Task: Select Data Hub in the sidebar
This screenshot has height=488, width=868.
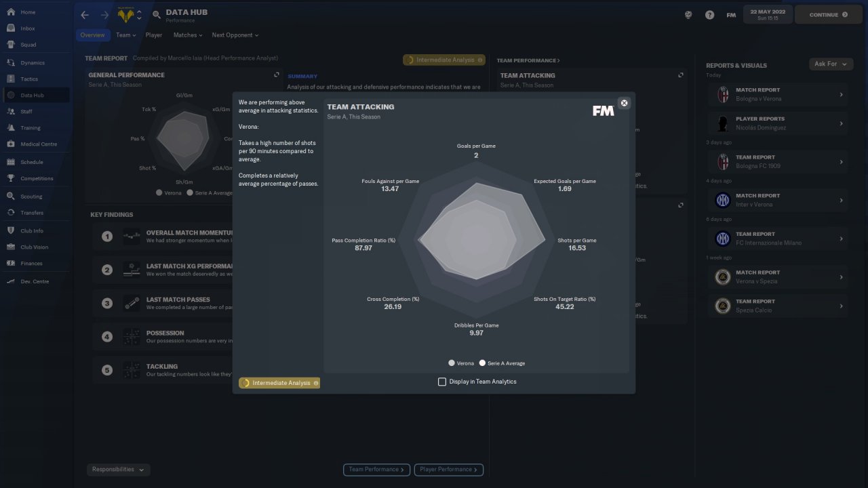Action: click(x=35, y=96)
